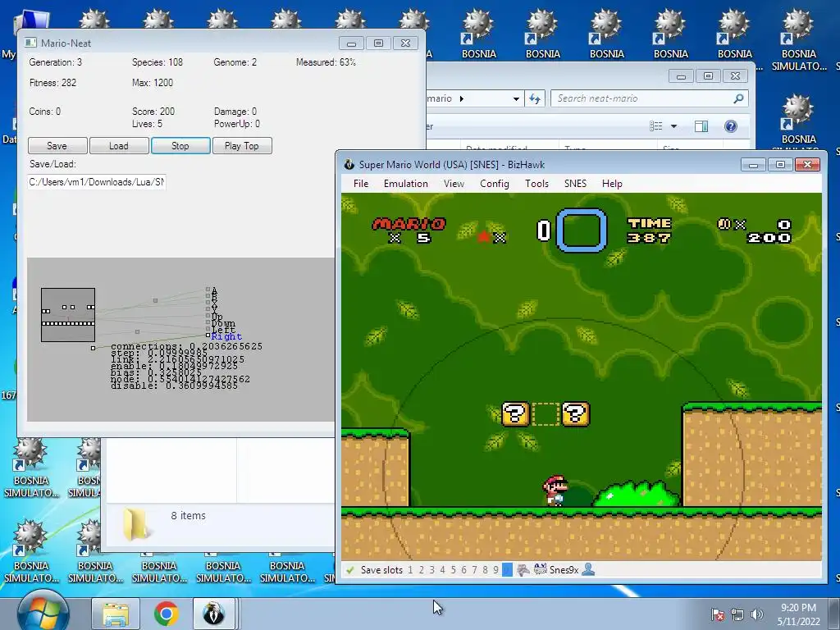Open the view options dropdown arrow

tap(674, 126)
